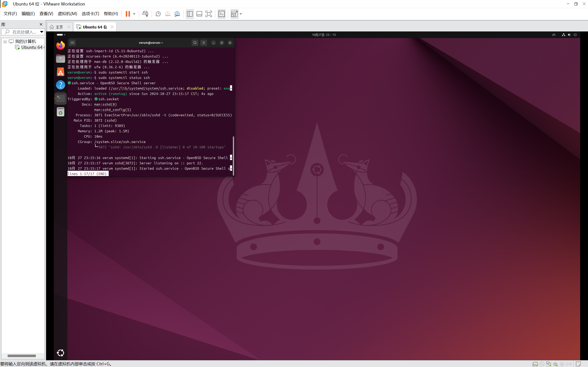Click 'sudo systemctl status ssh' command text
This screenshot has height=367, width=588.
pyautogui.click(x=124, y=78)
